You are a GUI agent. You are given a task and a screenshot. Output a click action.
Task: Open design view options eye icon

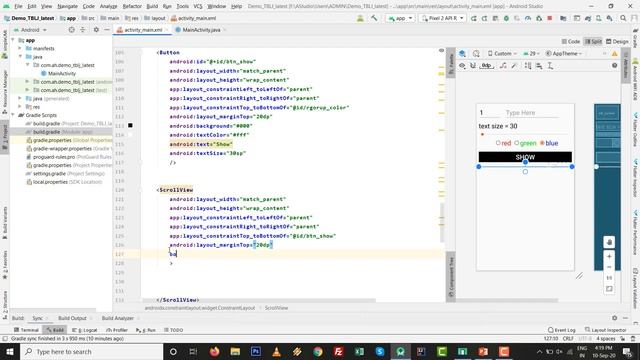point(462,66)
